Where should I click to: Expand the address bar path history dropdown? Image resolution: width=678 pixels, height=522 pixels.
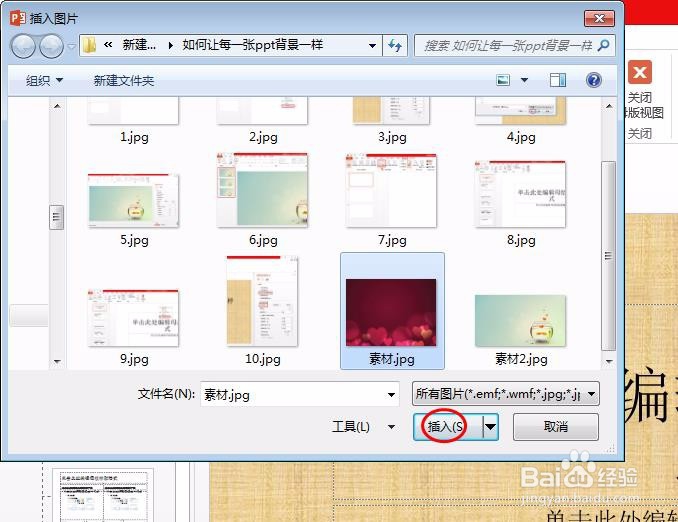[x=372, y=45]
